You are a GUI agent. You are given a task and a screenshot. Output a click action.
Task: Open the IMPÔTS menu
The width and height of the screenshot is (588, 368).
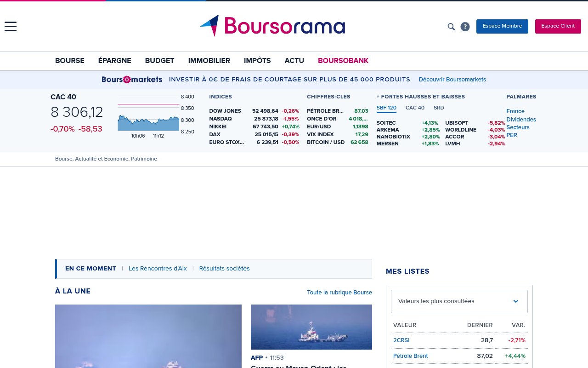coord(257,61)
